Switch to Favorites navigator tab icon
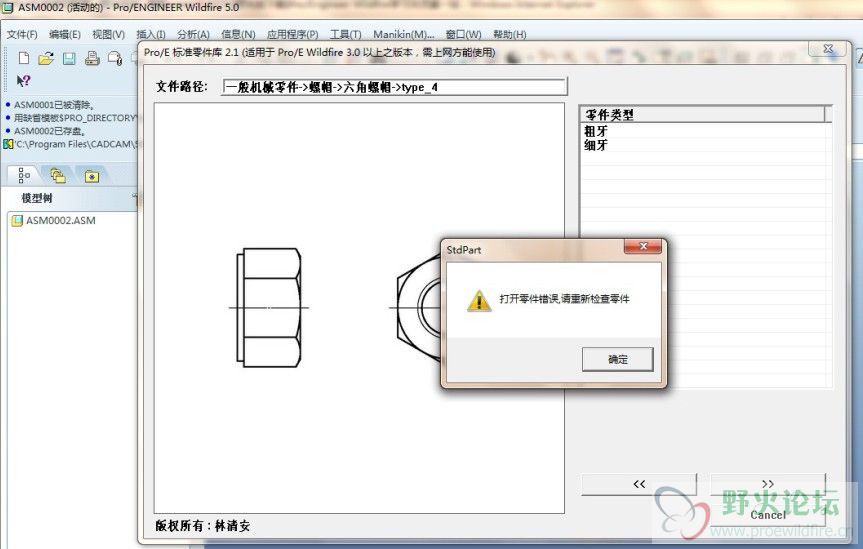 (92, 176)
